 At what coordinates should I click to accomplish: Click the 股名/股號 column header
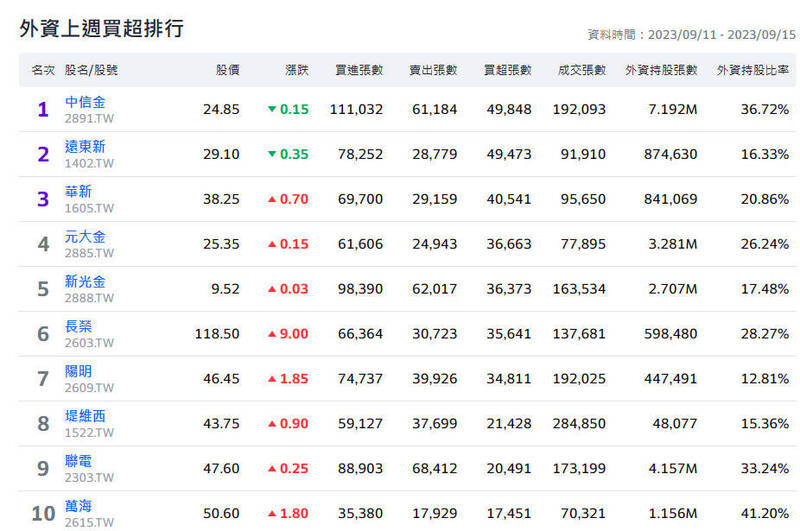91,70
